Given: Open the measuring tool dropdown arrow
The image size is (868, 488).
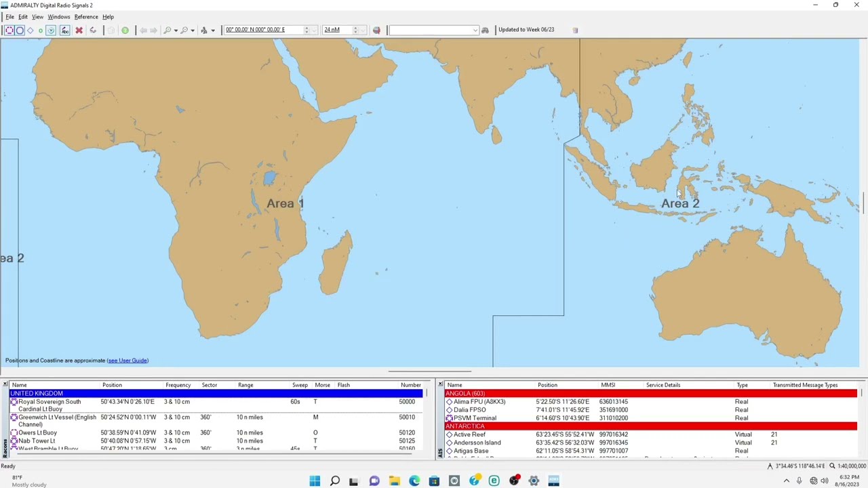Looking at the screenshot, I should click(x=213, y=30).
